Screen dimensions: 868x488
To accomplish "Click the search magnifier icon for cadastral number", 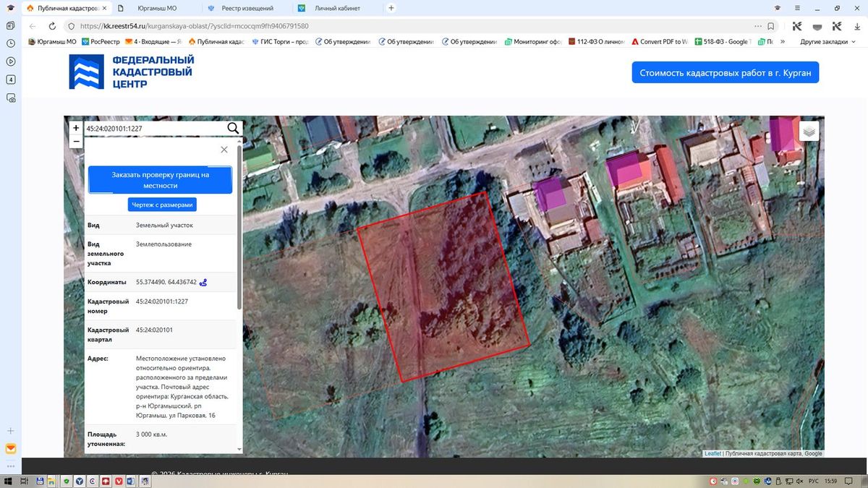I will coord(233,129).
